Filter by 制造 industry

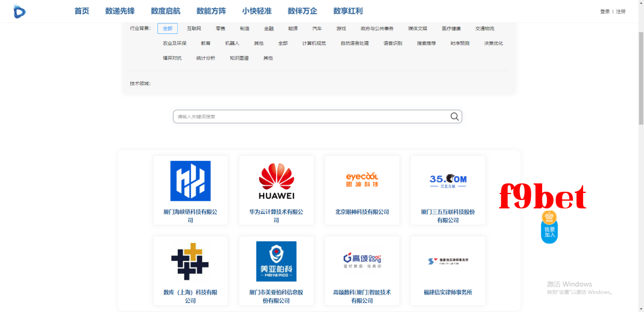pos(245,29)
